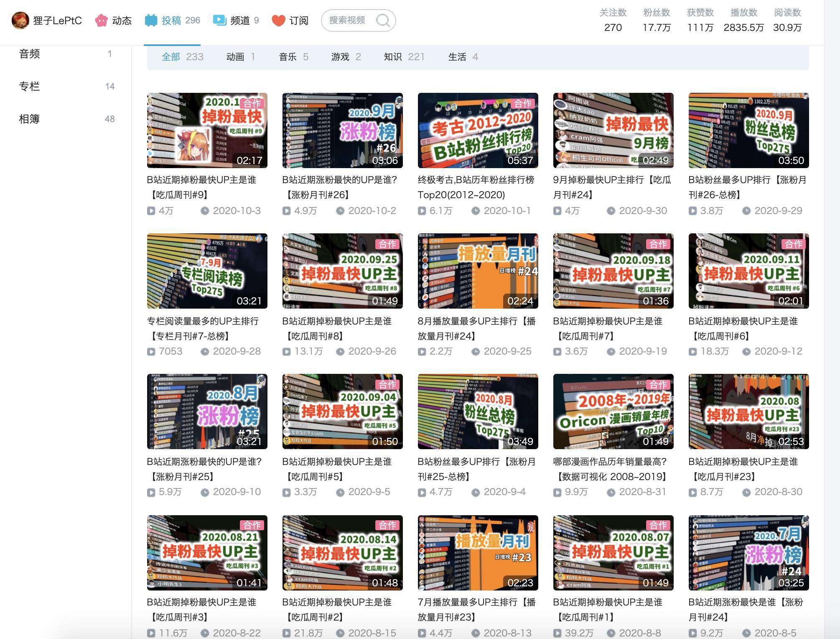Open the 掉粉最快 9月榜 thumbnail
The width and height of the screenshot is (840, 639).
[613, 130]
